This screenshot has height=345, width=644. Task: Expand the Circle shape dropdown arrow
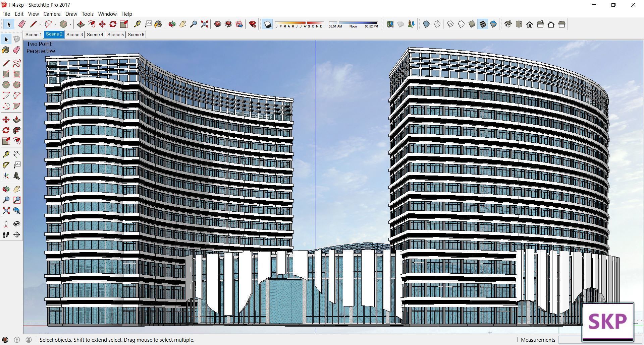point(70,24)
